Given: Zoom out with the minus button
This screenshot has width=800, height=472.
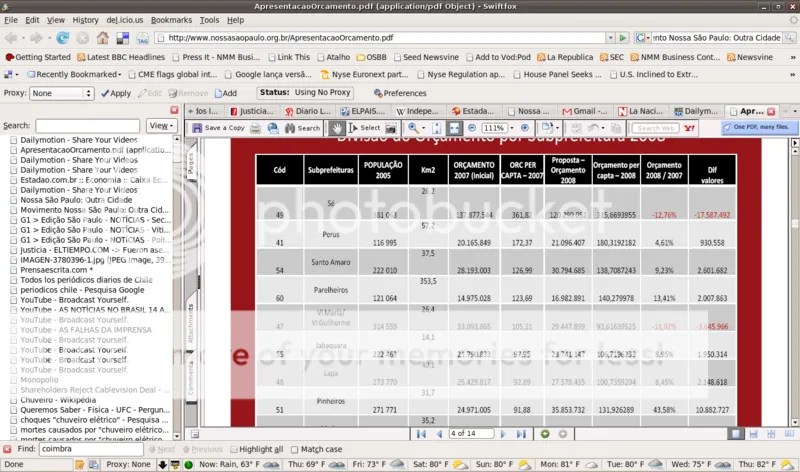Looking at the screenshot, I should [x=472, y=128].
